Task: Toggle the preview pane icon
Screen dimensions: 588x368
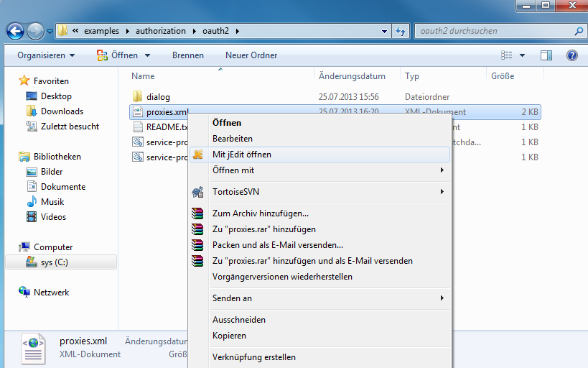Action: [546, 55]
